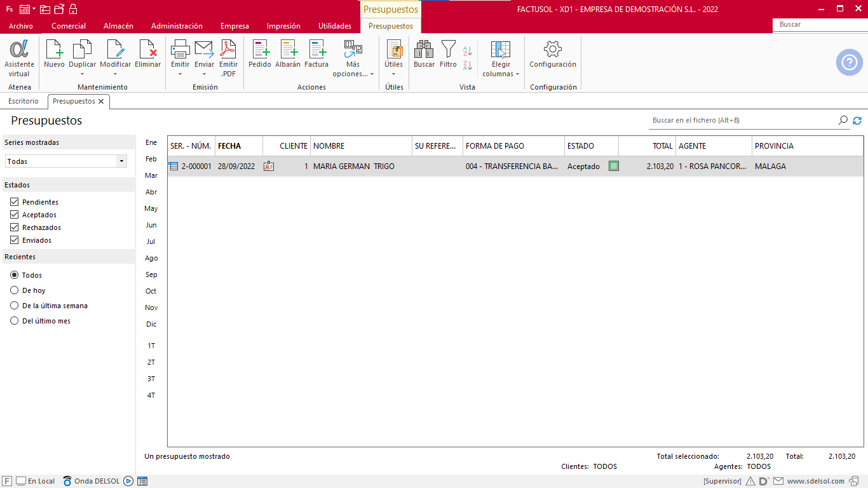Click the green Aceptado status swatch

pos(614,166)
